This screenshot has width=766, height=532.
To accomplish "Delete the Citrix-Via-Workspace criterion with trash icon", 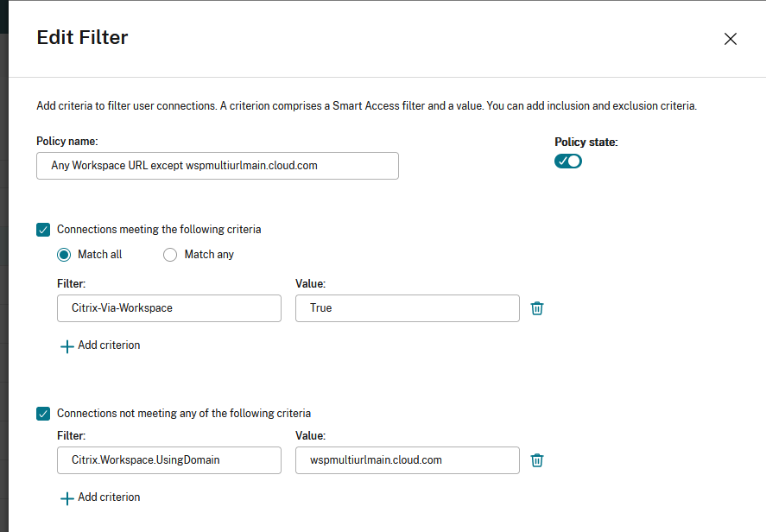I will pyautogui.click(x=537, y=308).
